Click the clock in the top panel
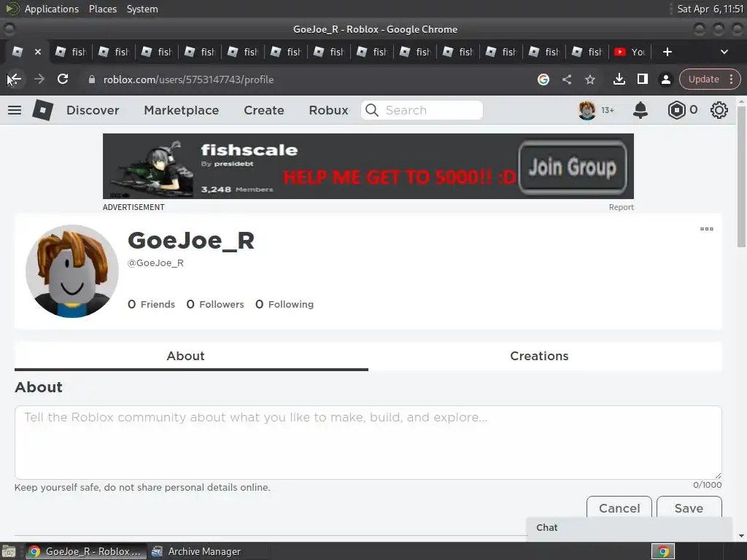 (x=711, y=9)
